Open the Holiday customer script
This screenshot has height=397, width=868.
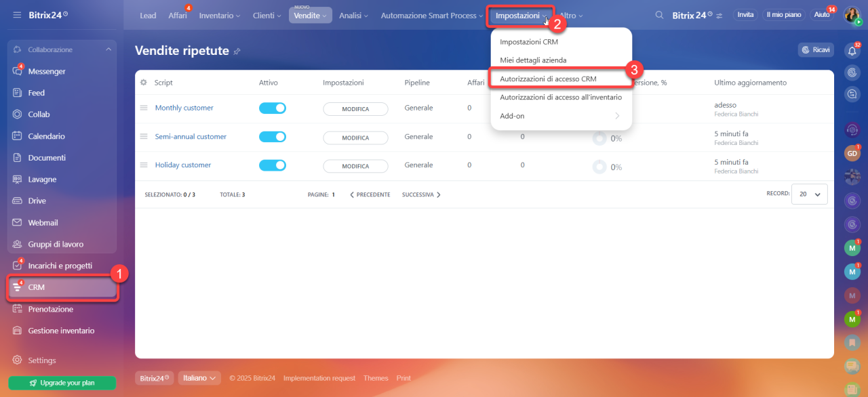tap(183, 165)
